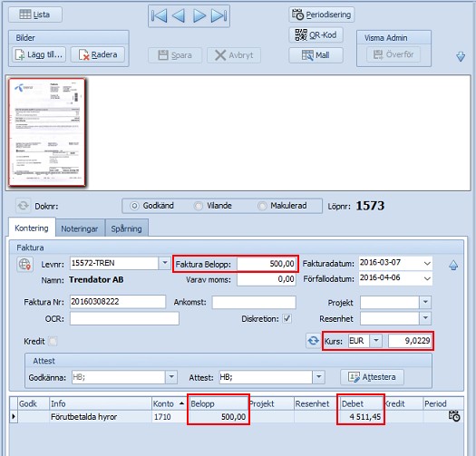The image size is (476, 456).
Task: Open Periodisering dialog
Action: (322, 15)
